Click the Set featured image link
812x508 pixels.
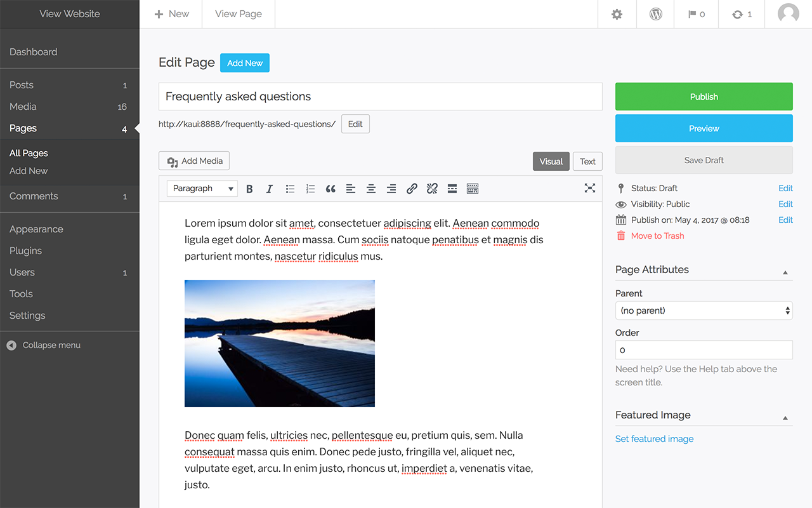654,439
